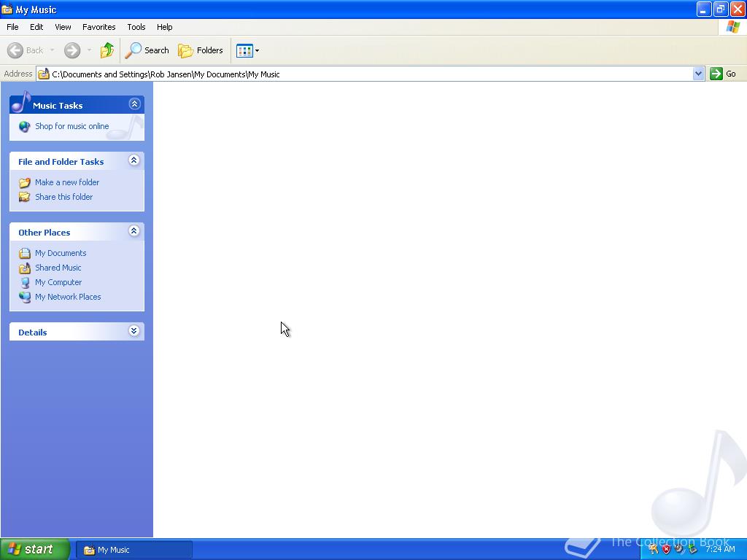Click the My Network Places icon
747x560 pixels.
[24, 297]
